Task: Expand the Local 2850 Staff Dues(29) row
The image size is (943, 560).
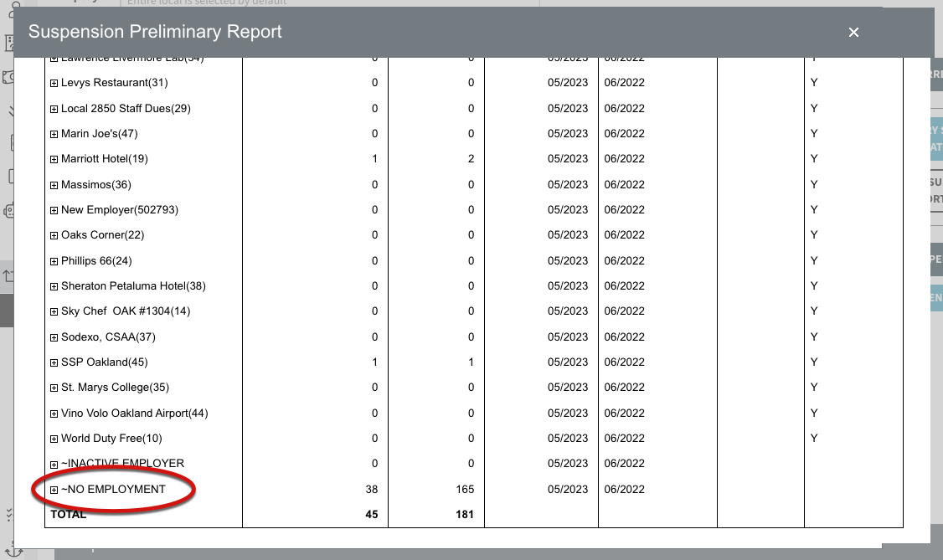Action: pos(54,110)
